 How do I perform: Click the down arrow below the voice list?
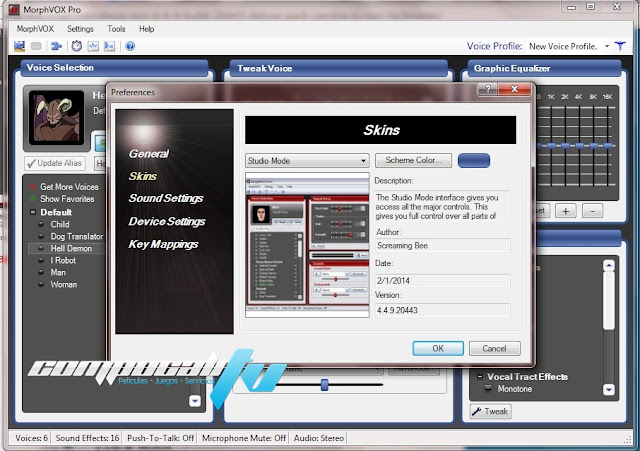pos(195,401)
